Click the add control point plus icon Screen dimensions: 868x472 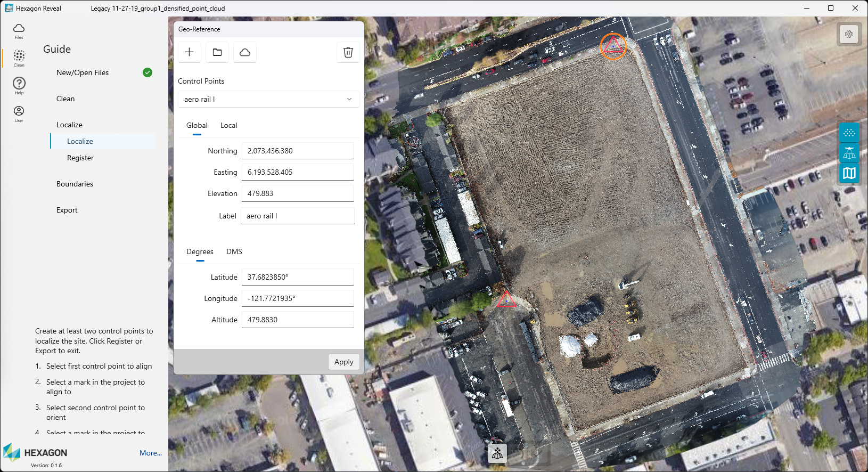tap(189, 52)
